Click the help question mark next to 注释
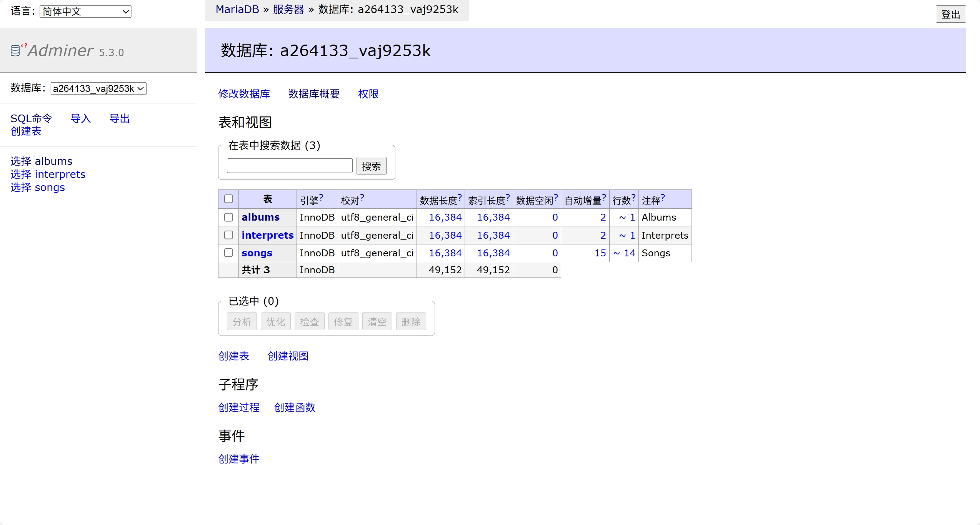Screen dimensions: 980x525 tap(663, 198)
